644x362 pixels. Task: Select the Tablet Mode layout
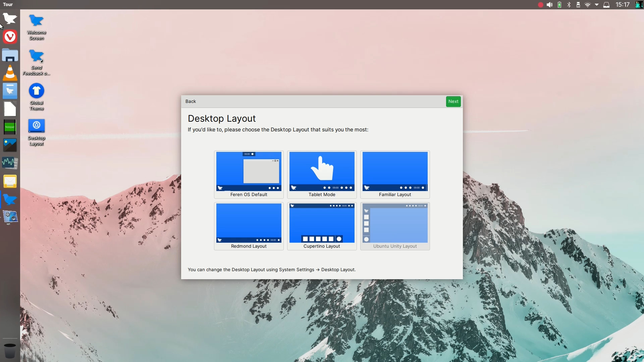pos(321,171)
